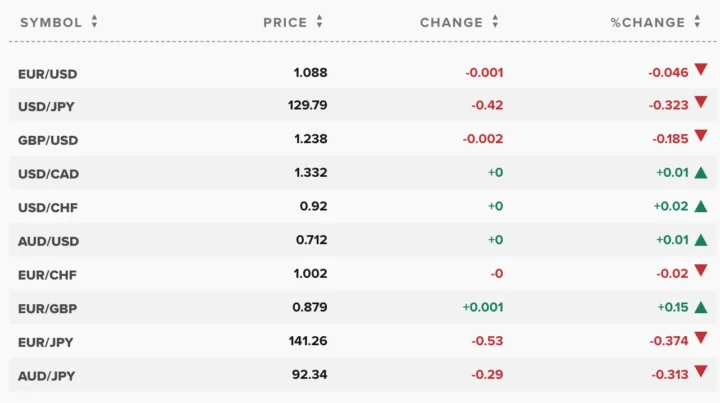Click the 129.79 price of USD/JPY
The width and height of the screenshot is (720, 403).
308,105
